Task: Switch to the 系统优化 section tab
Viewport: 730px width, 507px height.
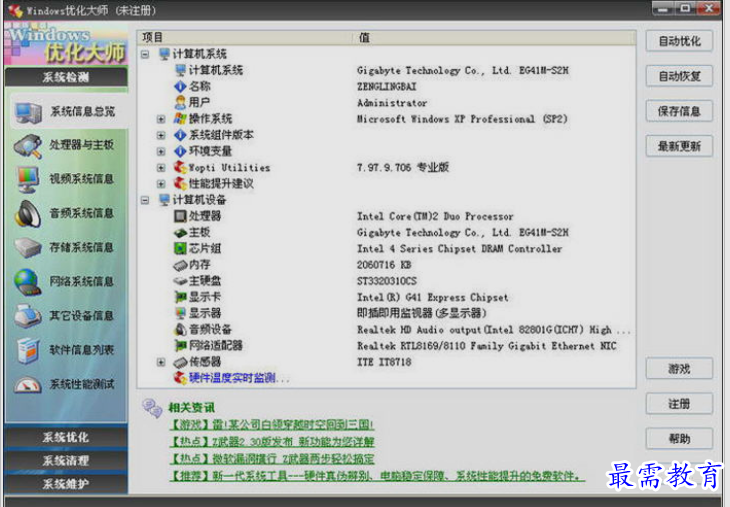Action: tap(66, 437)
